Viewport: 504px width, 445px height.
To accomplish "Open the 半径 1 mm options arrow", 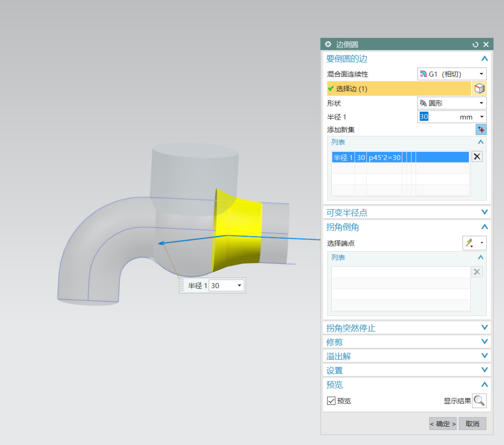I will (482, 117).
